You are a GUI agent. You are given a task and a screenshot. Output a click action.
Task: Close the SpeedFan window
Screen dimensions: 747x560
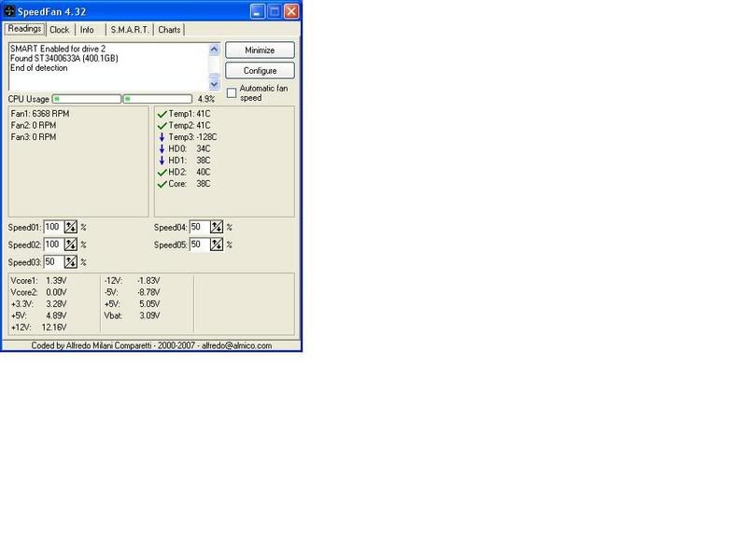[291, 11]
